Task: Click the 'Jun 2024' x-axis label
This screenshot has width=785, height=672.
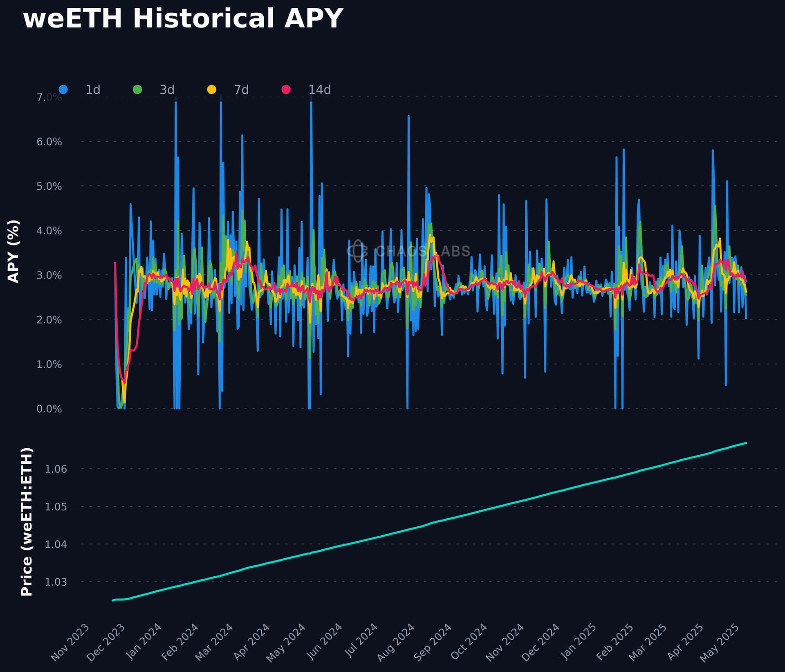Action: click(325, 641)
